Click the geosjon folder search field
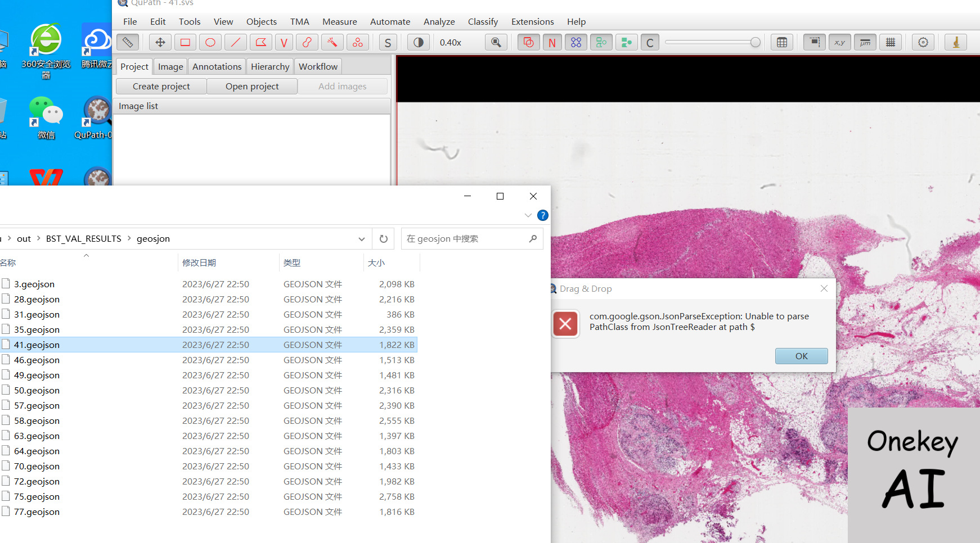Viewport: 980px width, 543px height. [465, 239]
